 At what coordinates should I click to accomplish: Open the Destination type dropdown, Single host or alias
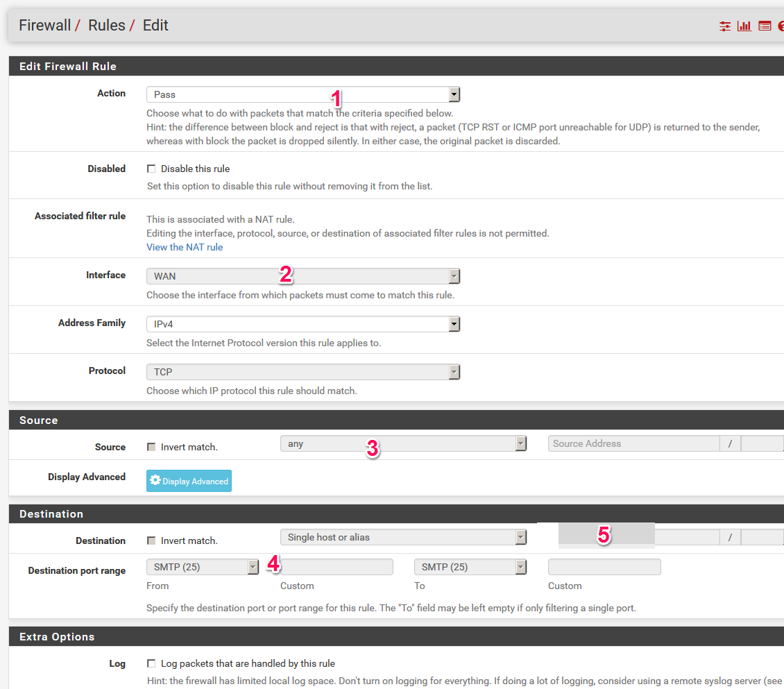point(404,537)
